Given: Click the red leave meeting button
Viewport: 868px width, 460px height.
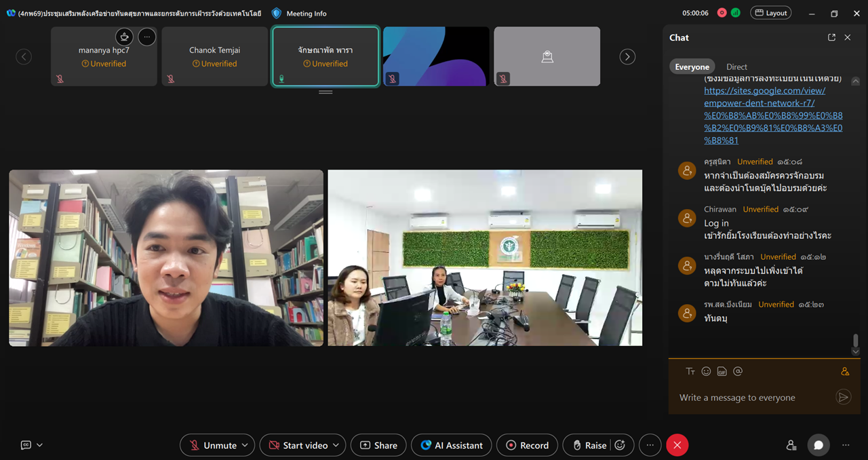Looking at the screenshot, I should tap(677, 445).
